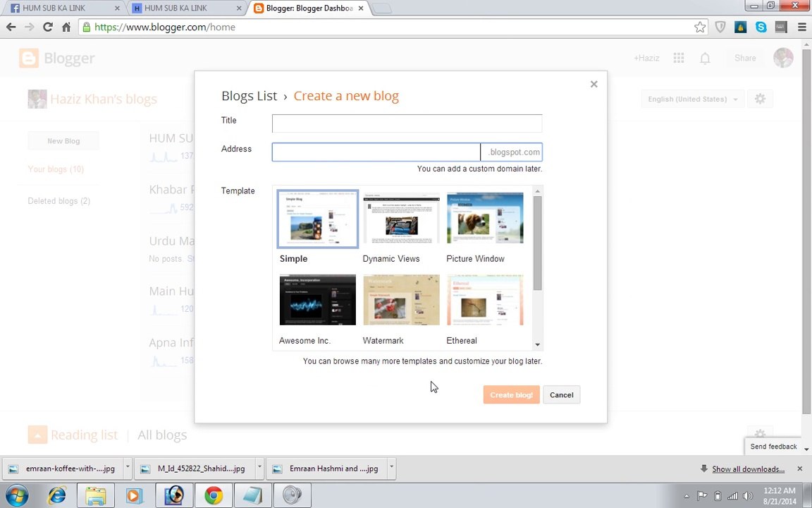Expand options for Emraan Hashmi and download
The height and width of the screenshot is (508, 812).
[391, 468]
